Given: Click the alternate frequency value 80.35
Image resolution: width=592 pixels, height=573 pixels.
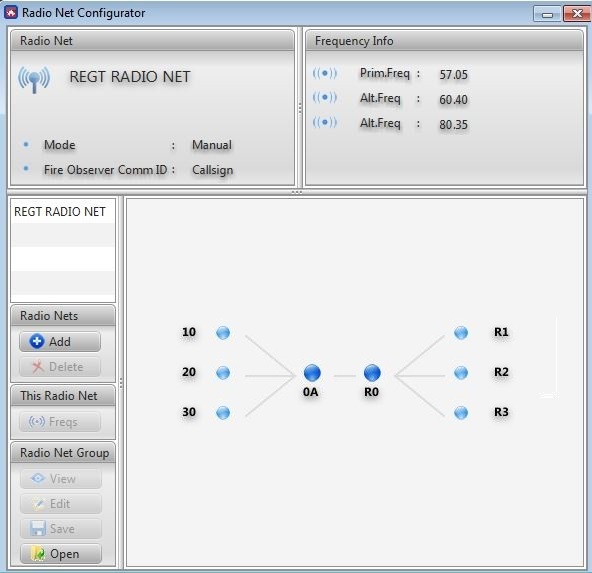Looking at the screenshot, I should click(x=453, y=125).
